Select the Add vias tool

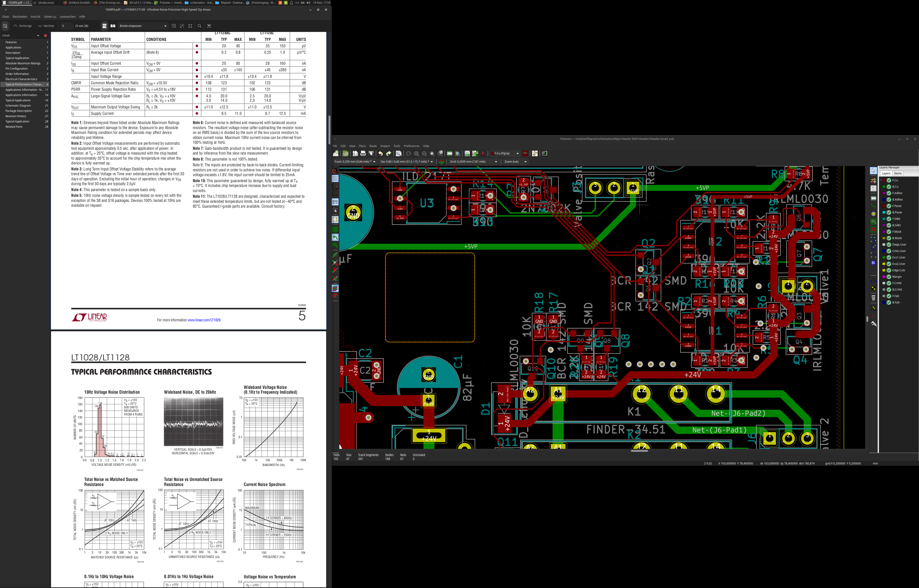point(874,214)
